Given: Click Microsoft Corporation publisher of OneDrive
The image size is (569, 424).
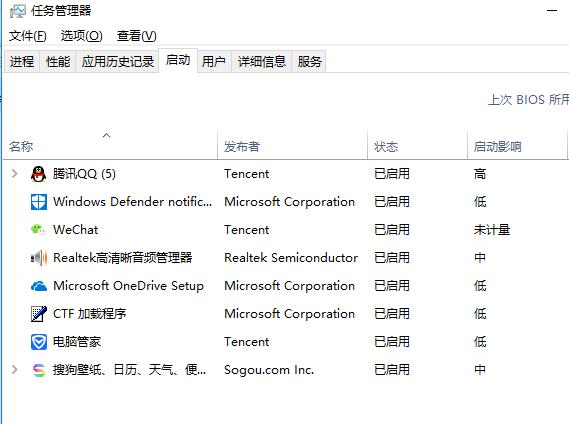Looking at the screenshot, I should [x=290, y=286].
